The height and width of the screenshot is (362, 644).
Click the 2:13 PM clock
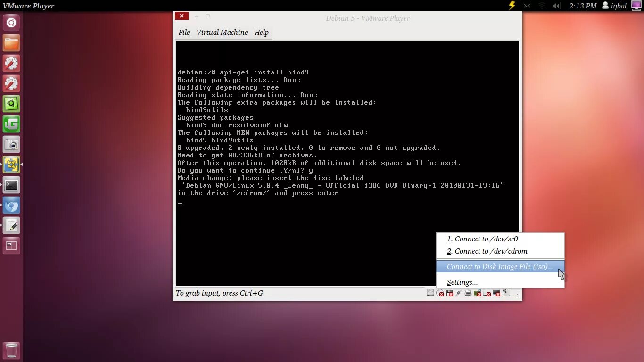(x=583, y=6)
